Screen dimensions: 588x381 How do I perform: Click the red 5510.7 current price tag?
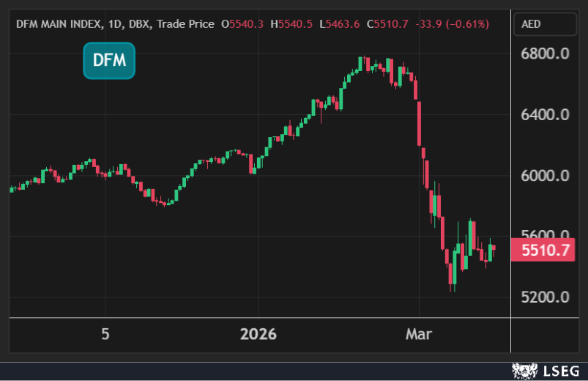pyautogui.click(x=546, y=251)
